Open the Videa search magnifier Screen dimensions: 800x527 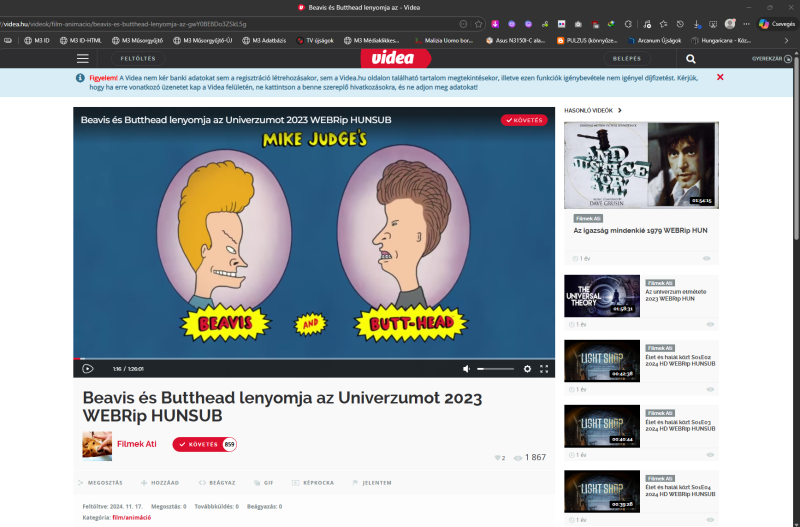(x=691, y=59)
